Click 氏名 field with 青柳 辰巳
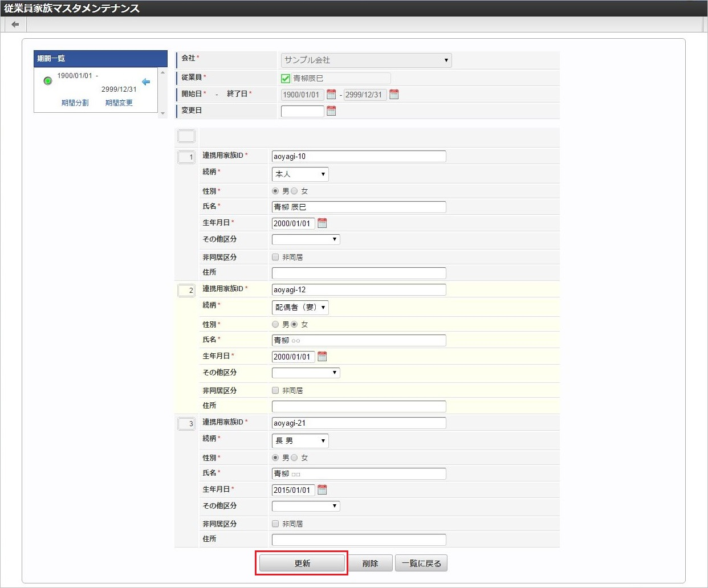This screenshot has height=588, width=708. point(359,207)
